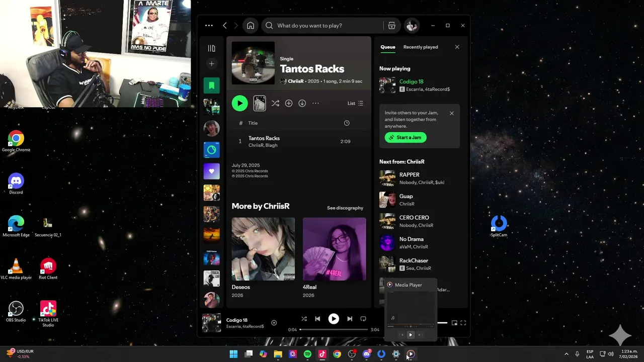The width and height of the screenshot is (644, 362).
Task: Select the now playing Codigo 18 queue item
Action: pyautogui.click(x=420, y=85)
